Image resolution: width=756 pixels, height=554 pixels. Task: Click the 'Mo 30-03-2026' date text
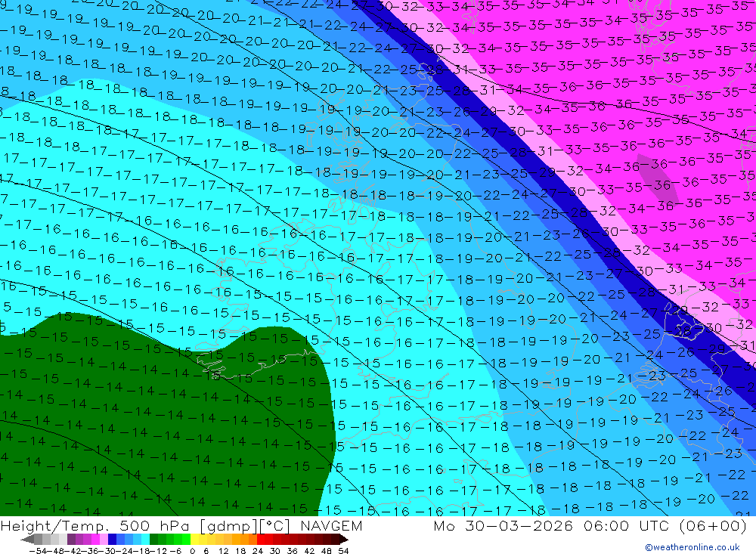(x=503, y=525)
